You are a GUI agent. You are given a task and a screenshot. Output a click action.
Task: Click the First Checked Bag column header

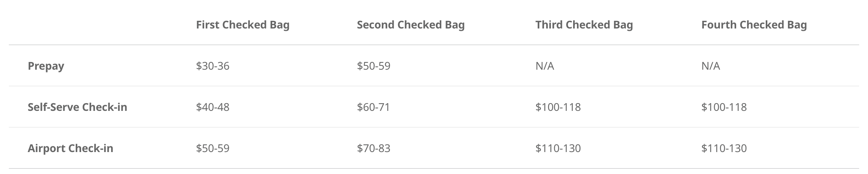(243, 25)
